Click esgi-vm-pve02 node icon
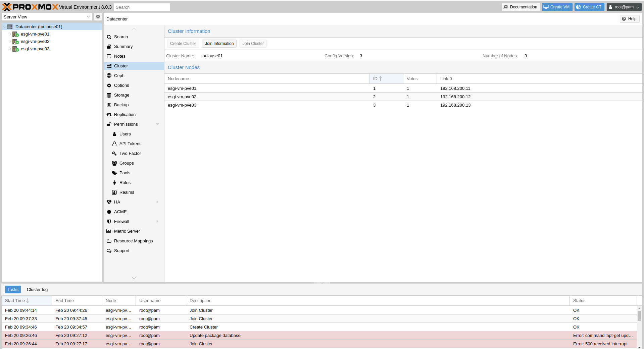644x349 pixels. click(15, 42)
